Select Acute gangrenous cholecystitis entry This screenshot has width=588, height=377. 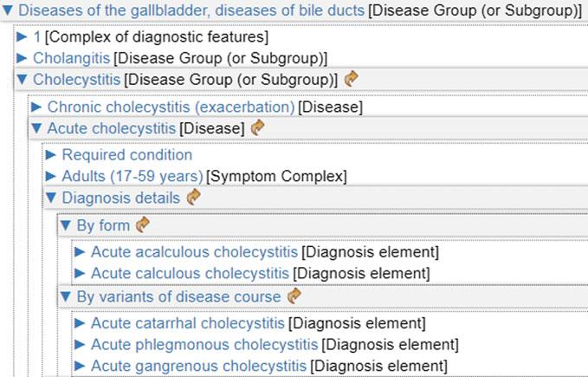(x=198, y=366)
